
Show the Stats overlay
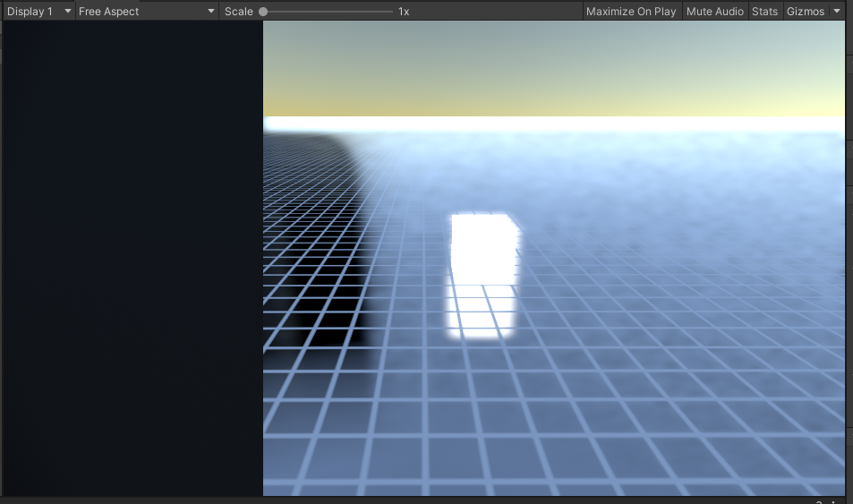point(764,12)
